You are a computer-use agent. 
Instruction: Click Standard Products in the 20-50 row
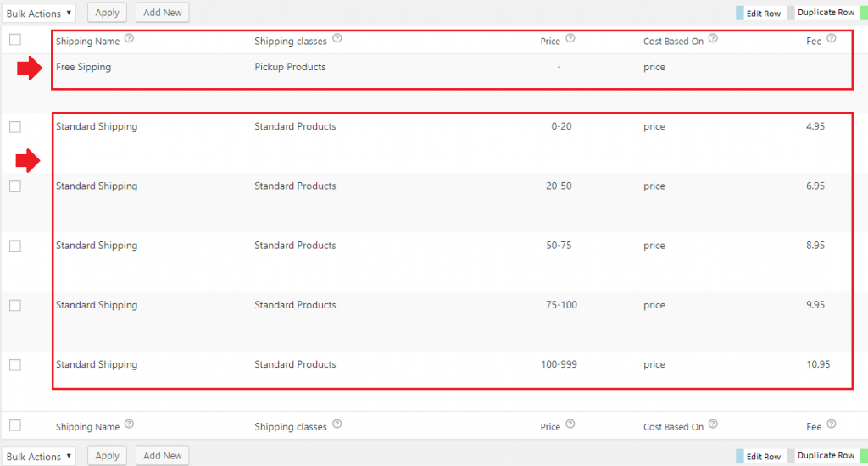coord(295,186)
